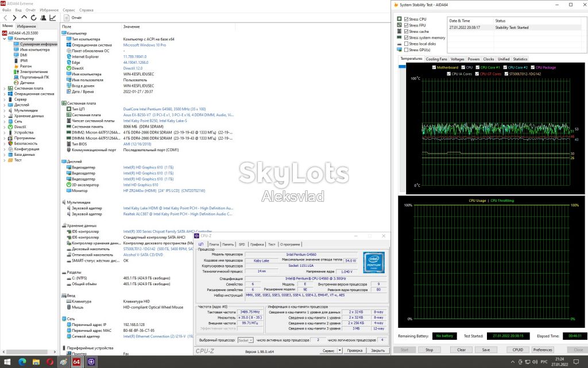Image resolution: width=588 pixels, height=368 pixels.
Task: Switch to CPU-Z taskbar icon
Action: point(91,362)
